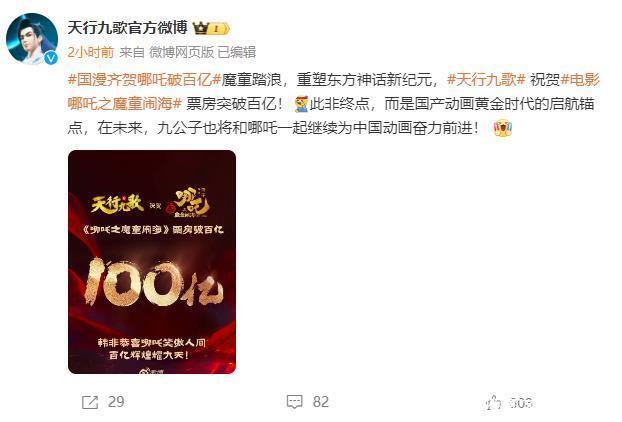Click the like count number
The width and height of the screenshot is (622, 422).
pos(521,403)
